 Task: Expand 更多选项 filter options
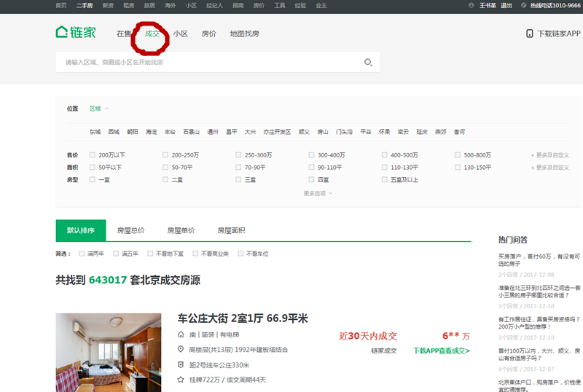pos(318,193)
